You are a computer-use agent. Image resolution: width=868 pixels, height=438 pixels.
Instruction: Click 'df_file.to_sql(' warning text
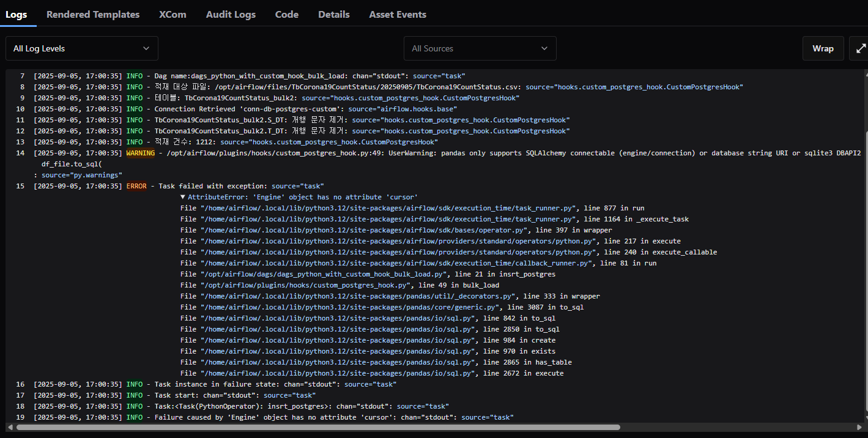(x=72, y=164)
